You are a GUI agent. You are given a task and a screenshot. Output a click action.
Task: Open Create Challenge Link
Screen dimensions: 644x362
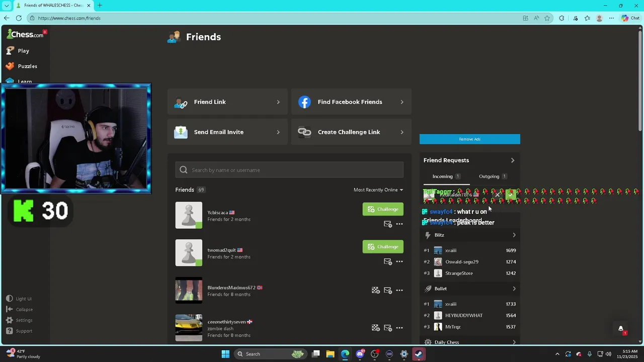pos(351,132)
